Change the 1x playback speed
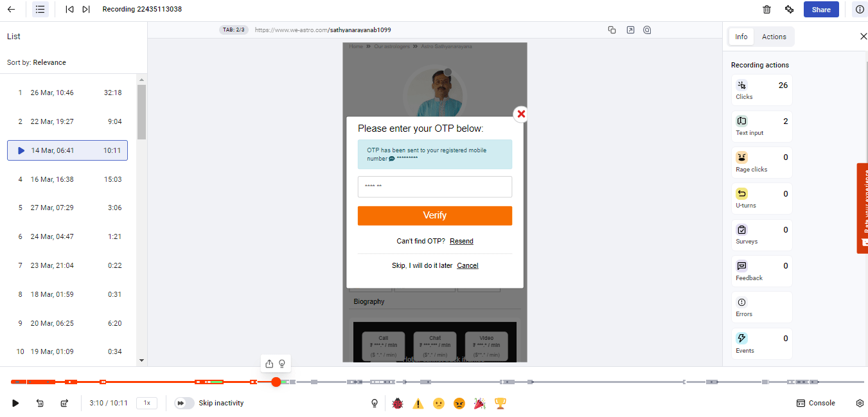This screenshot has width=868, height=417. point(146,404)
